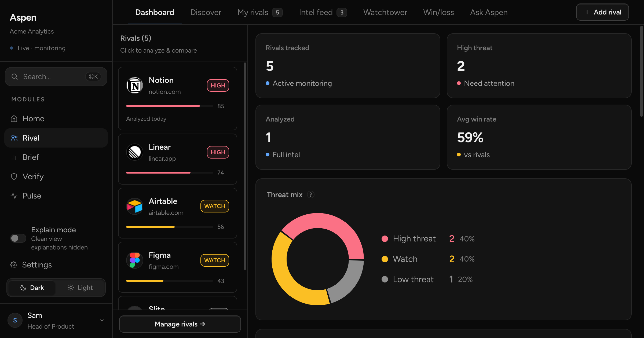Viewport: 644px width, 338px height.
Task: Click the search magnifier icon
Action: [x=15, y=77]
